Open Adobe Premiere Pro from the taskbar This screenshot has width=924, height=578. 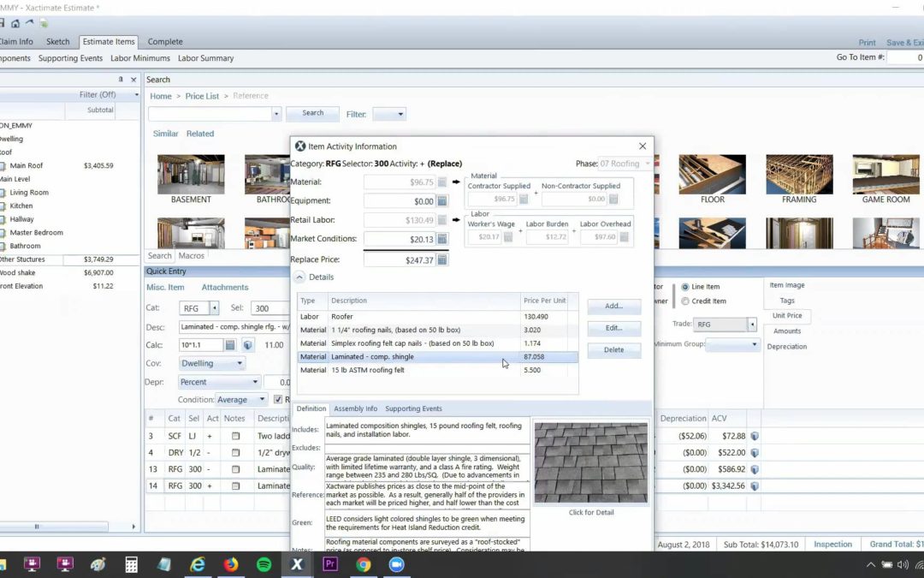coord(330,564)
